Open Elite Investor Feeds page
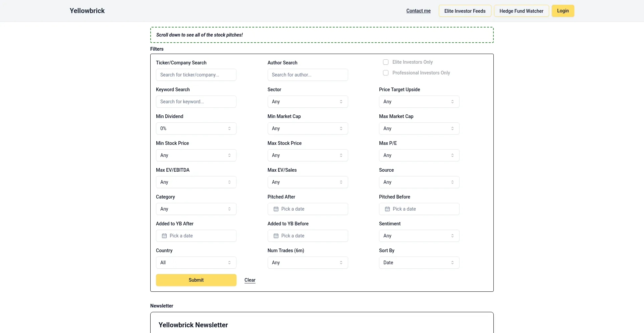The width and height of the screenshot is (644, 333). (465, 11)
